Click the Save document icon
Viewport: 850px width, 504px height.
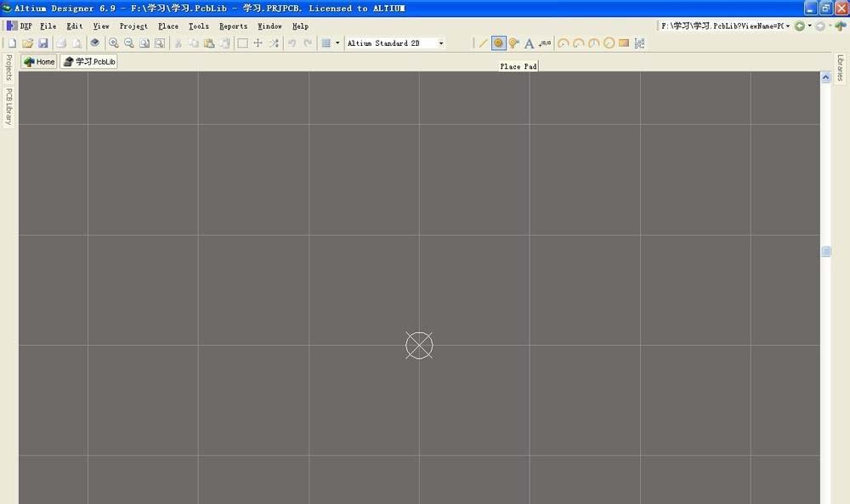click(43, 42)
